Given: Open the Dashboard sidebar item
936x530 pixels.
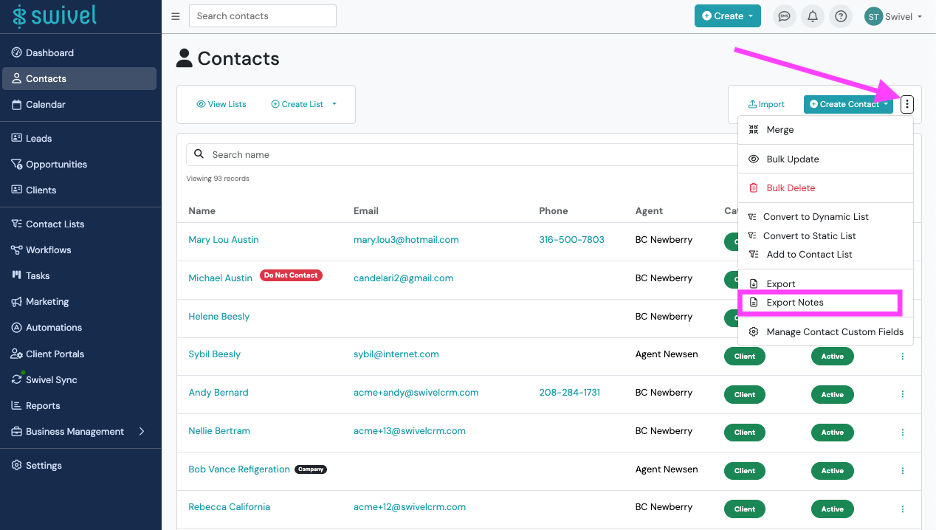Looking at the screenshot, I should pyautogui.click(x=43, y=53).
